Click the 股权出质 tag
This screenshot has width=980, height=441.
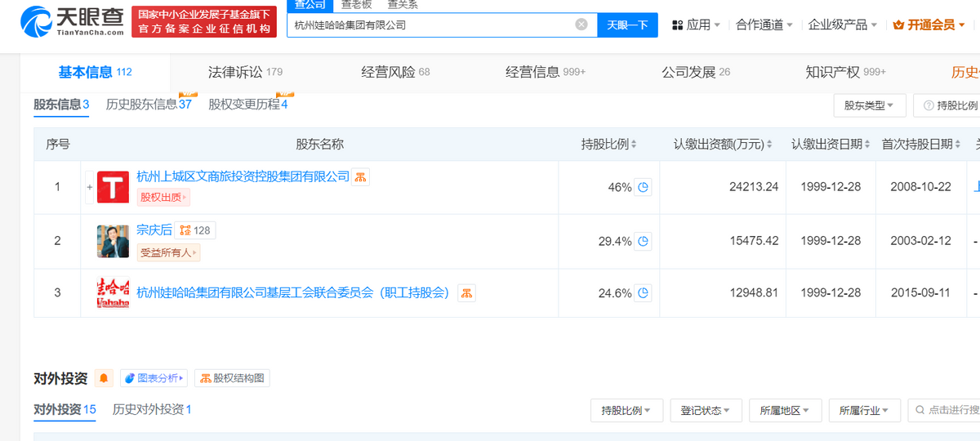coord(163,197)
